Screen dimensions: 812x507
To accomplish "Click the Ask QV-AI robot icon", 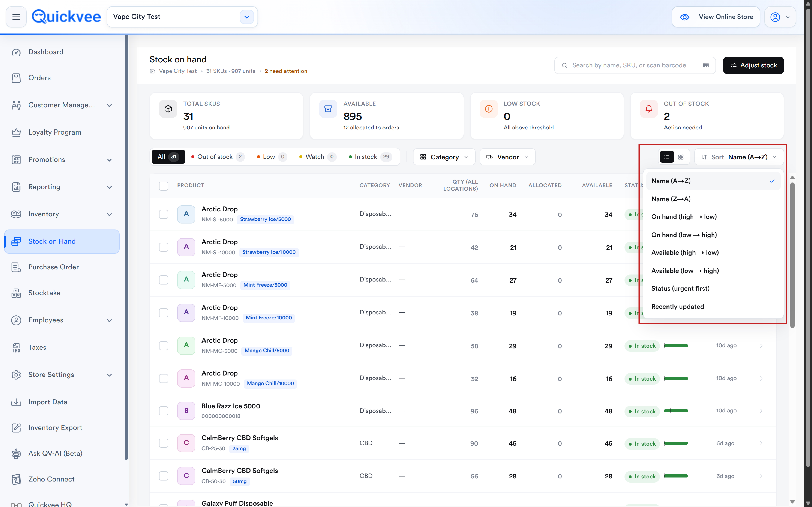I will click(x=16, y=454).
